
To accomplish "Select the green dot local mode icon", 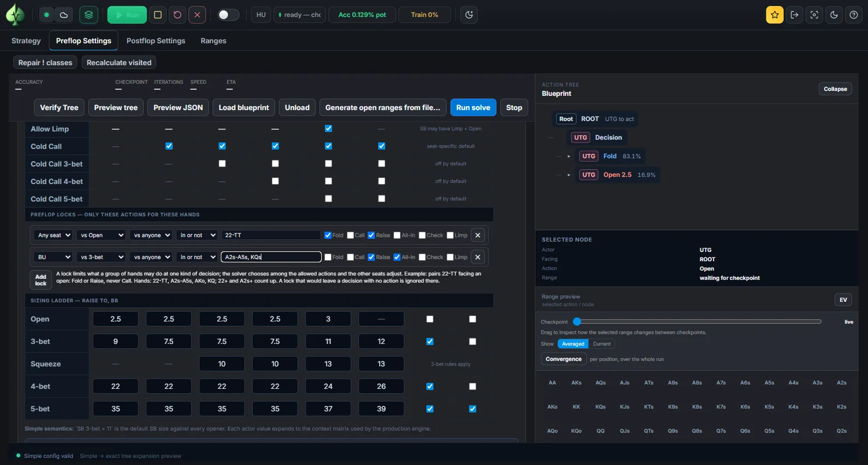I will (47, 15).
